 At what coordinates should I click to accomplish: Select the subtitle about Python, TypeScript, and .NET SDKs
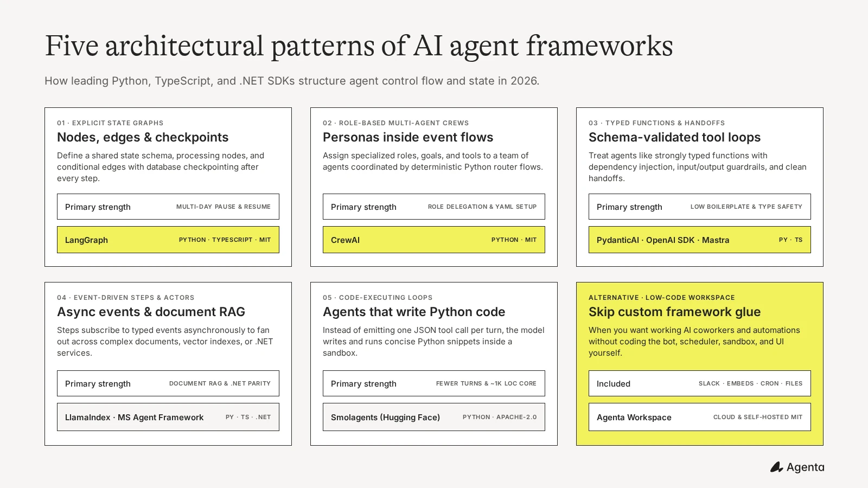coord(292,81)
